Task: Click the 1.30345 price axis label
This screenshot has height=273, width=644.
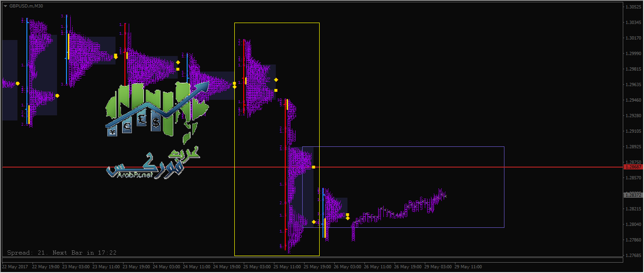Action: tap(633, 23)
